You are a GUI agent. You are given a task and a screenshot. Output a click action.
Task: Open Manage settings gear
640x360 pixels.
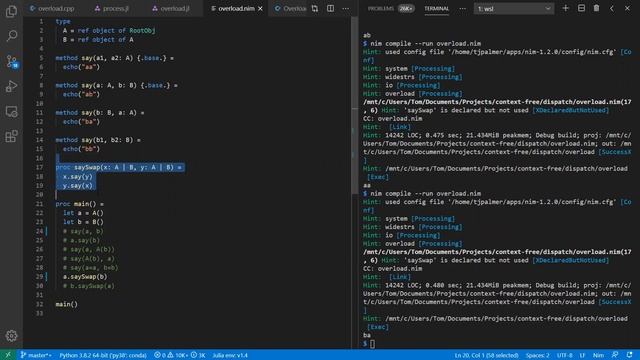(x=11, y=336)
